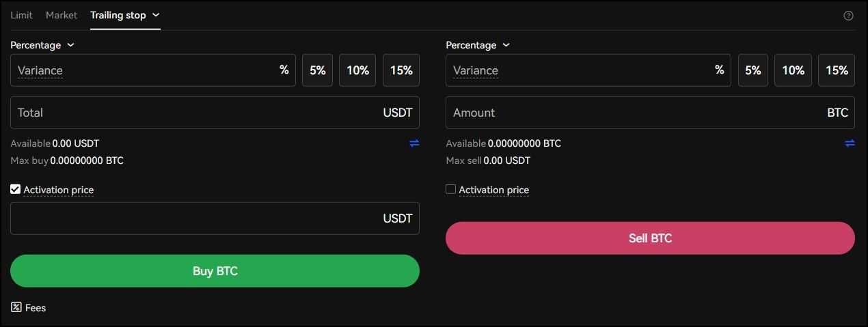
Task: Select 5% variance on the buy side
Action: (x=318, y=70)
